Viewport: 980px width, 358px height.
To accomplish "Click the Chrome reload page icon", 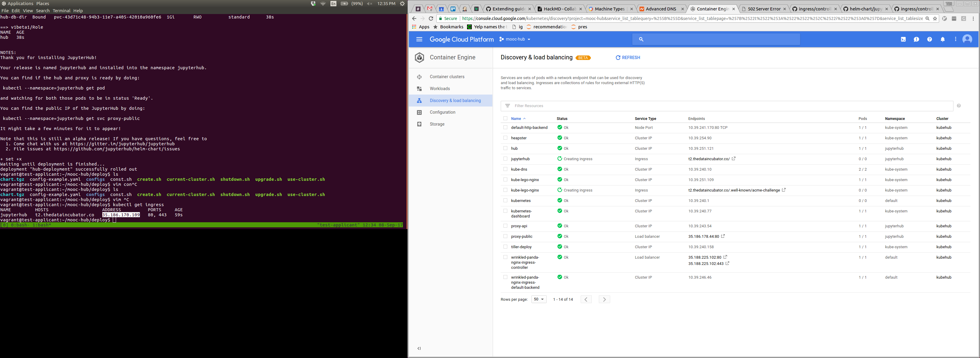I will [431, 18].
